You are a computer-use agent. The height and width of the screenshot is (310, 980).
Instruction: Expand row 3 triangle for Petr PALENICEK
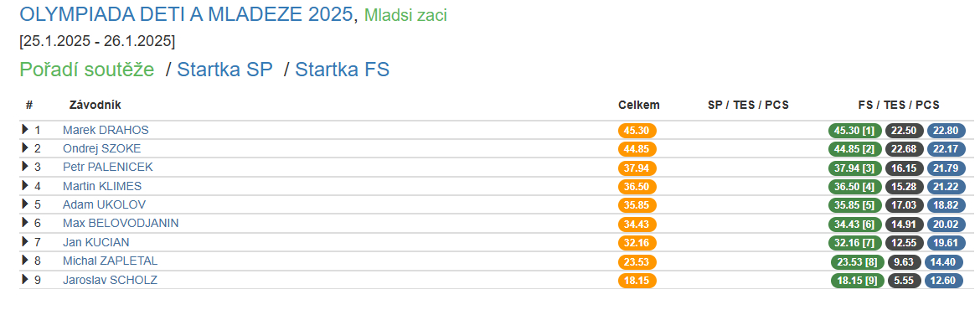[x=26, y=167]
